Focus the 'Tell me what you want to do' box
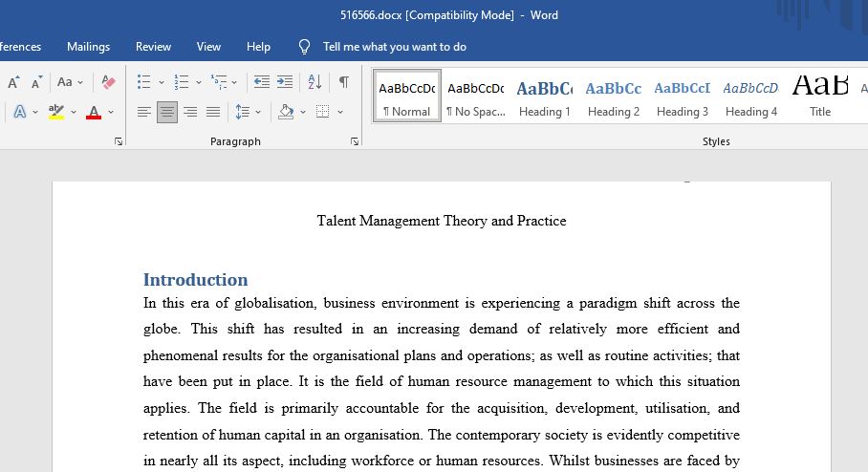868x472 pixels. click(394, 47)
